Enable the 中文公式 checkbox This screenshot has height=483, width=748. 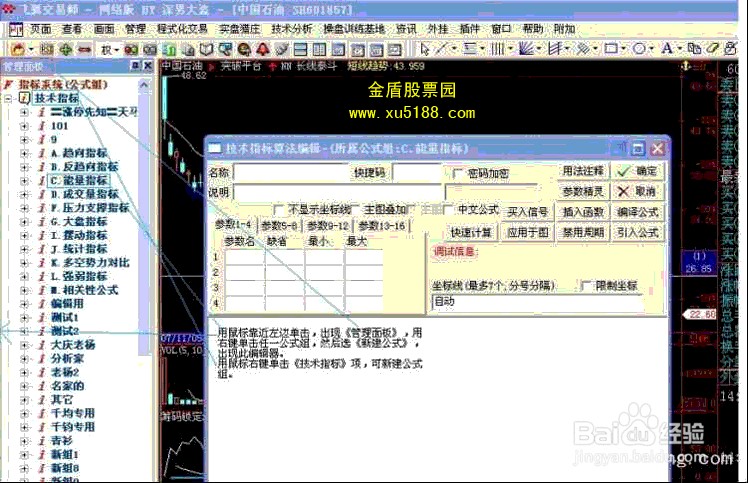click(448, 210)
